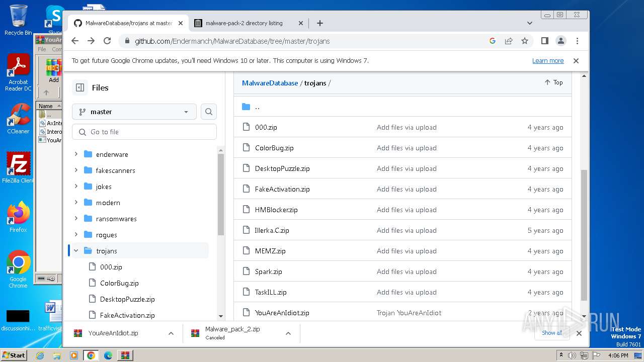Open the Chrome profile avatar
Screen dimensions: 644x362
tap(560, 41)
